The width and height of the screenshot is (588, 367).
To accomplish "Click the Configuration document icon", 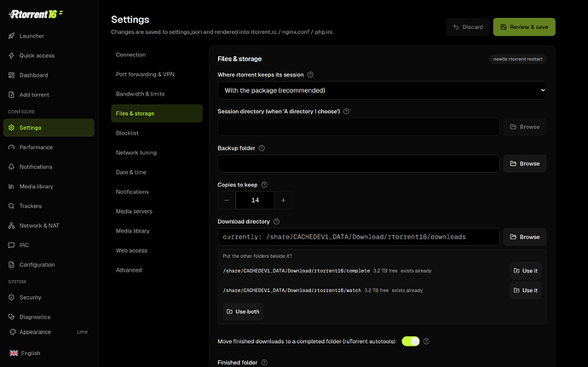I will tap(11, 265).
